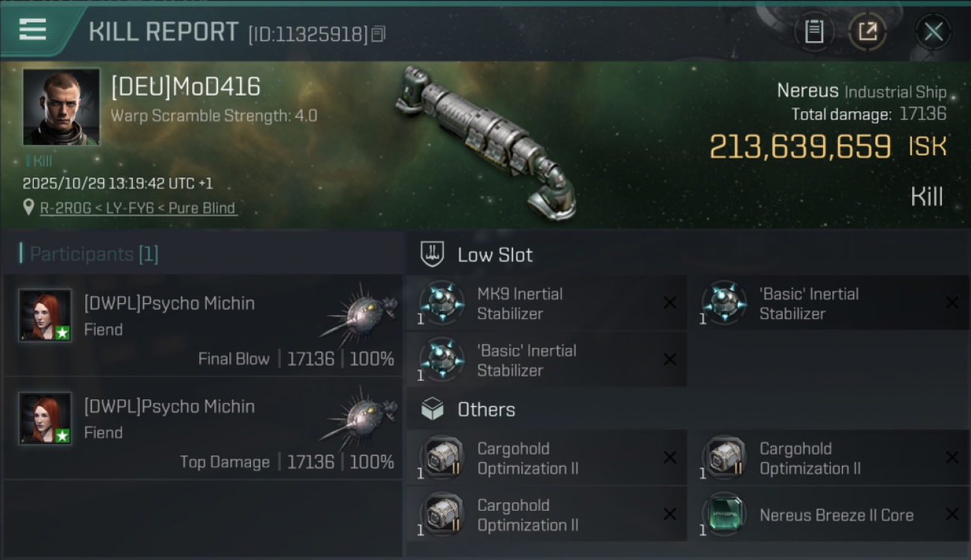Viewport: 971px width, 560px height.
Task: Select the Nereus Breeze II Core icon
Action: tap(724, 514)
